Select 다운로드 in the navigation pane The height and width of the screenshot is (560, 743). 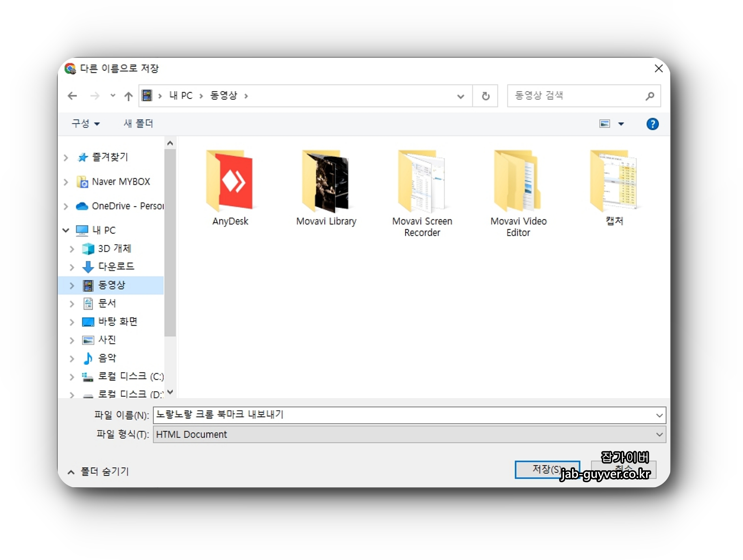click(116, 266)
